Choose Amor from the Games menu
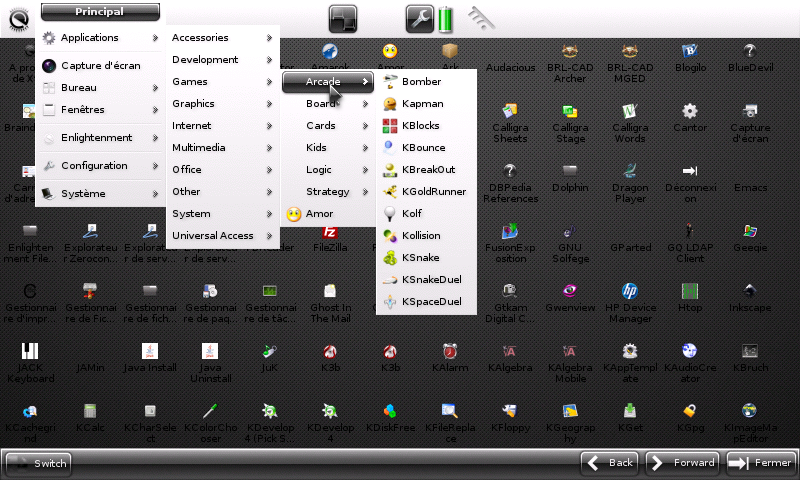The image size is (800, 480). [x=320, y=214]
